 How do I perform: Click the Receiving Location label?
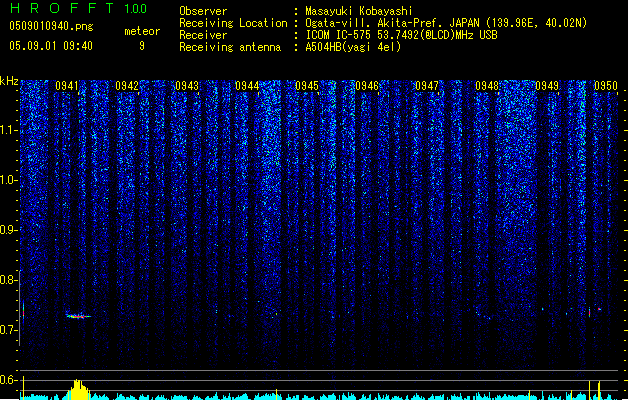coord(233,23)
